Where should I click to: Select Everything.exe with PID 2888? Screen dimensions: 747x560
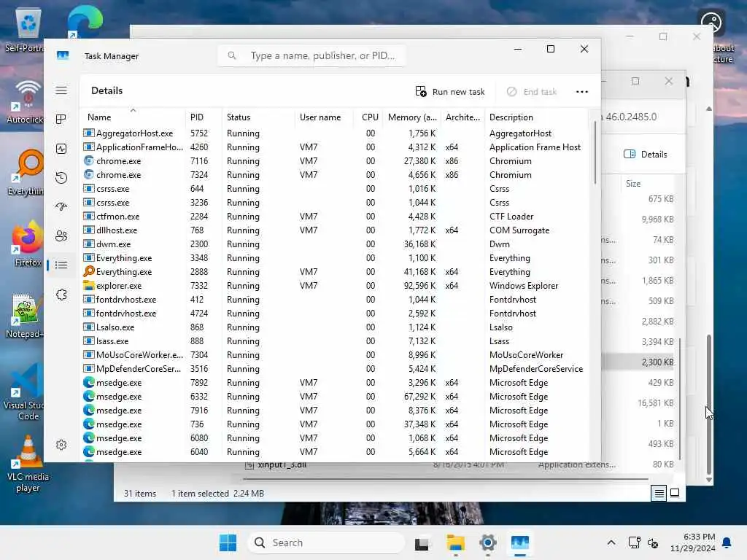336,272
